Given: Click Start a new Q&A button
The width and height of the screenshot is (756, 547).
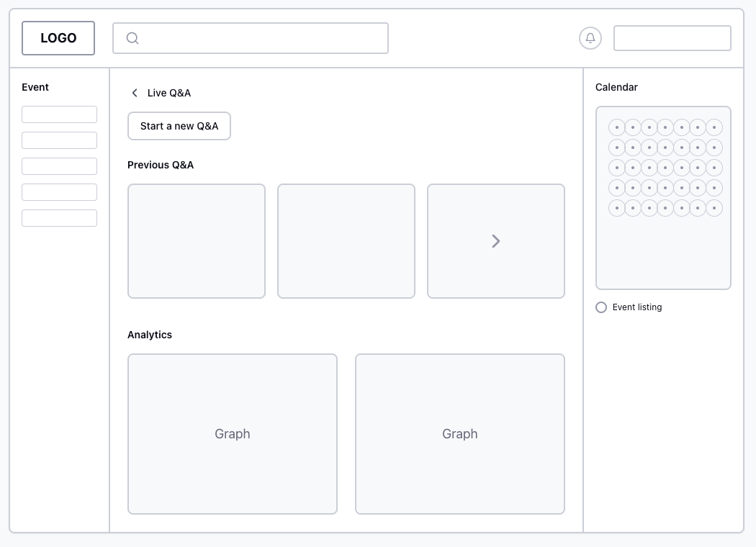Looking at the screenshot, I should pos(179,126).
